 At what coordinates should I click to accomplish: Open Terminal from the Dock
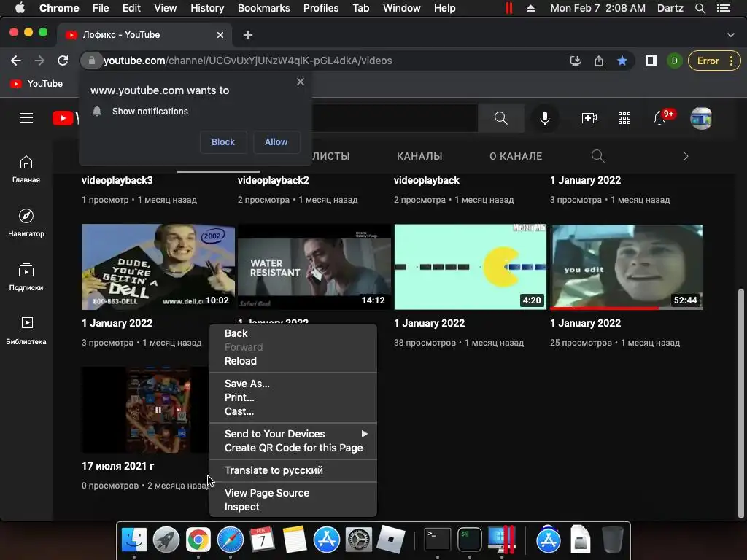pos(438,540)
